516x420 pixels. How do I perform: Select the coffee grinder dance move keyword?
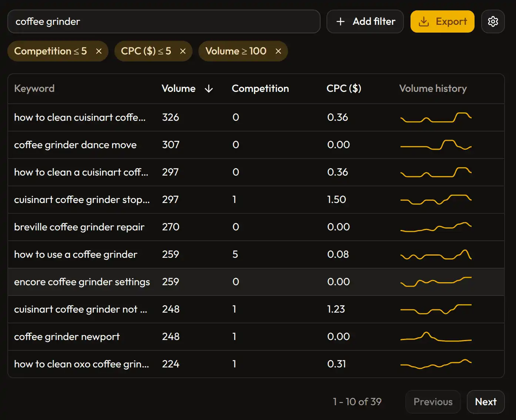pyautogui.click(x=75, y=145)
